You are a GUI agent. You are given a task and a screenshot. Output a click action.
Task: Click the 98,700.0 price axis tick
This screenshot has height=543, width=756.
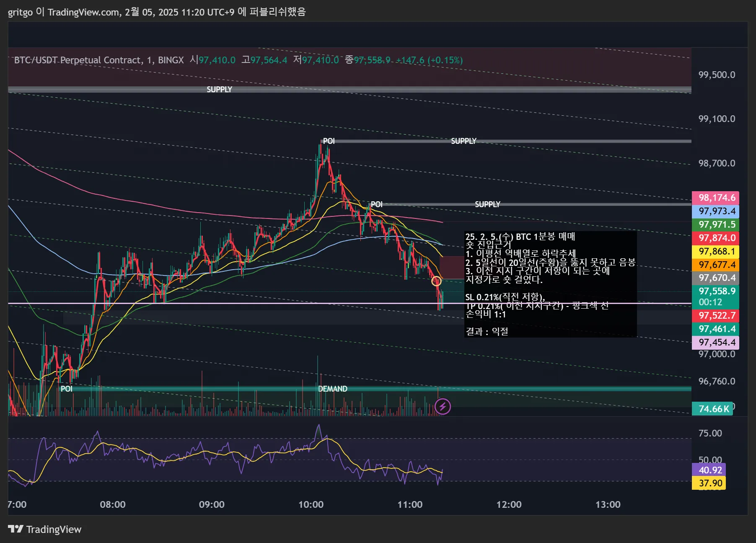(x=716, y=163)
